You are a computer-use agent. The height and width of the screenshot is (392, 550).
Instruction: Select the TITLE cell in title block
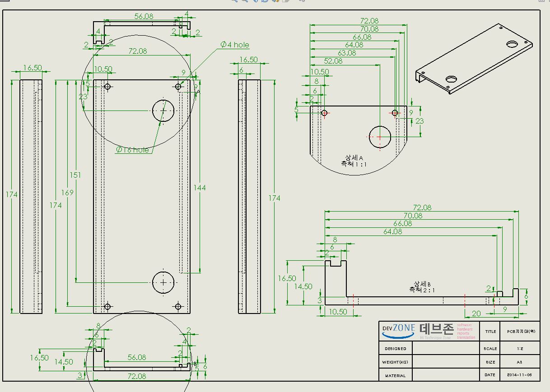pyautogui.click(x=491, y=331)
